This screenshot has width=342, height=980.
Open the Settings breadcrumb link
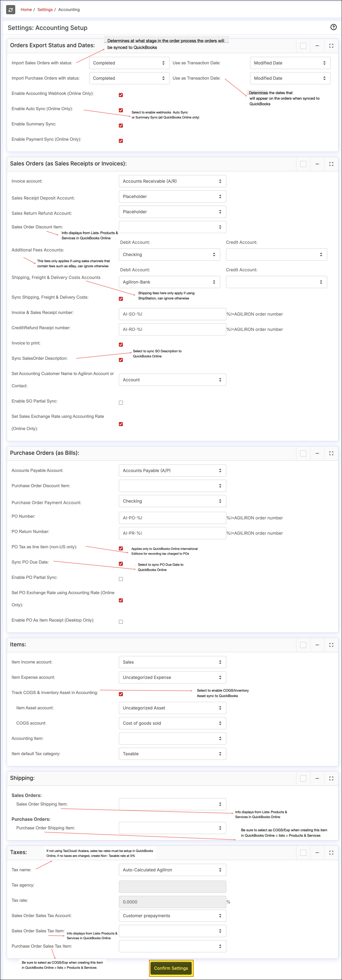pos(45,9)
